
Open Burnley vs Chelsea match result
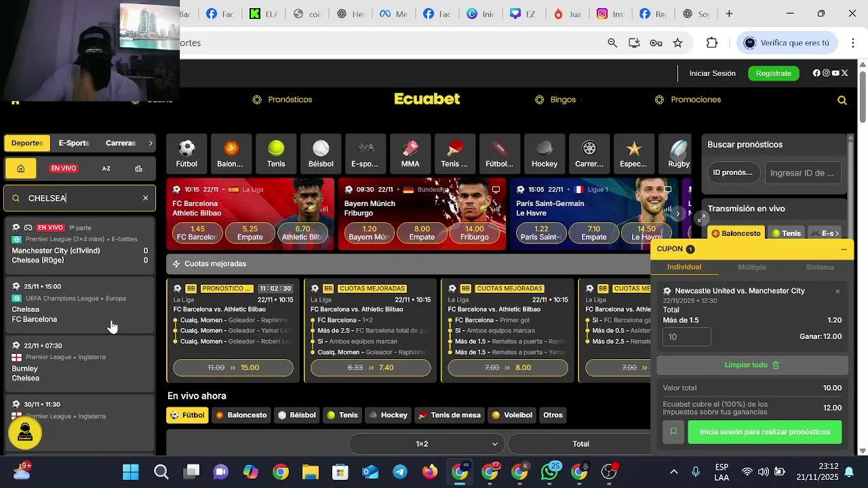80,363
